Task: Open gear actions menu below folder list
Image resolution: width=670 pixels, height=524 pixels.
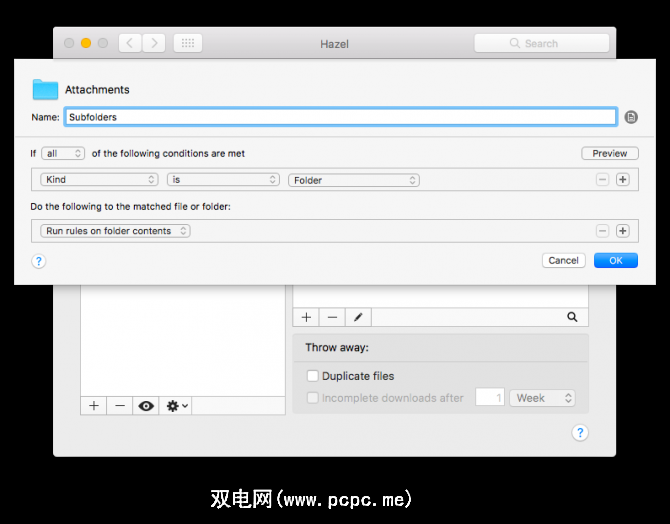Action: (176, 406)
